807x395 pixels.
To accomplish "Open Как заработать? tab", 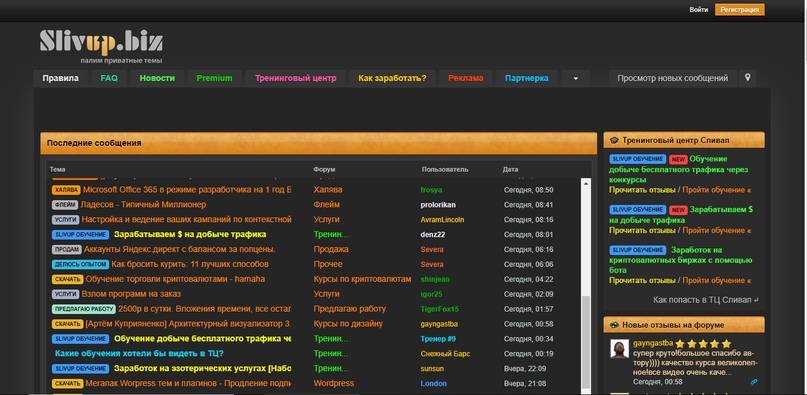I will coord(393,78).
